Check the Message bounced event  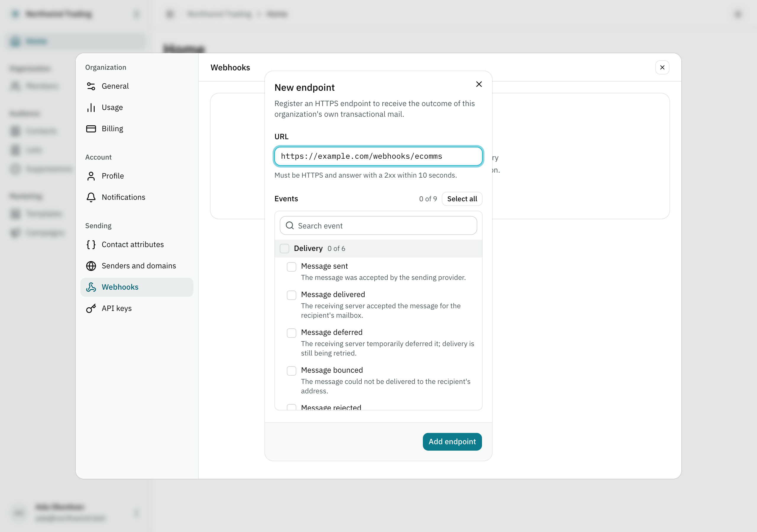coord(292,371)
